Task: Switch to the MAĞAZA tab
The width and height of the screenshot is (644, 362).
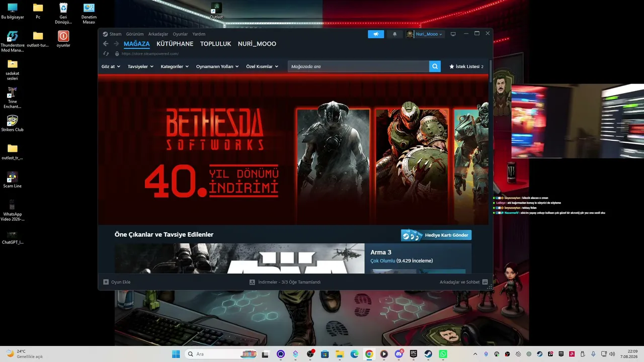Action: [137, 44]
